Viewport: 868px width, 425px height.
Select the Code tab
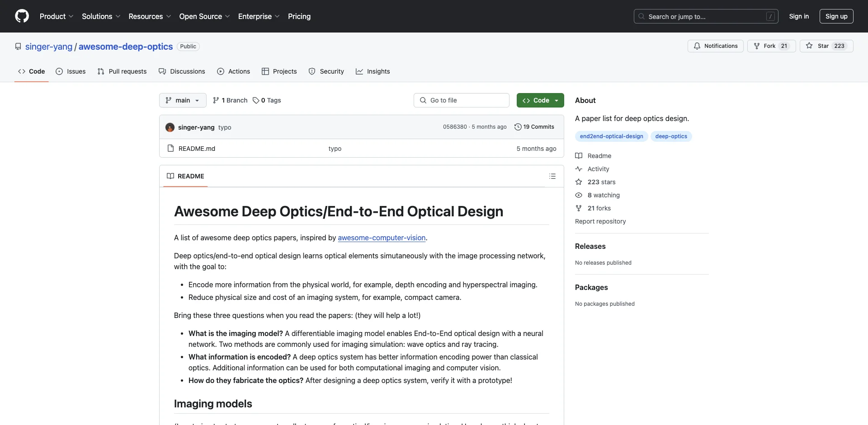click(32, 71)
